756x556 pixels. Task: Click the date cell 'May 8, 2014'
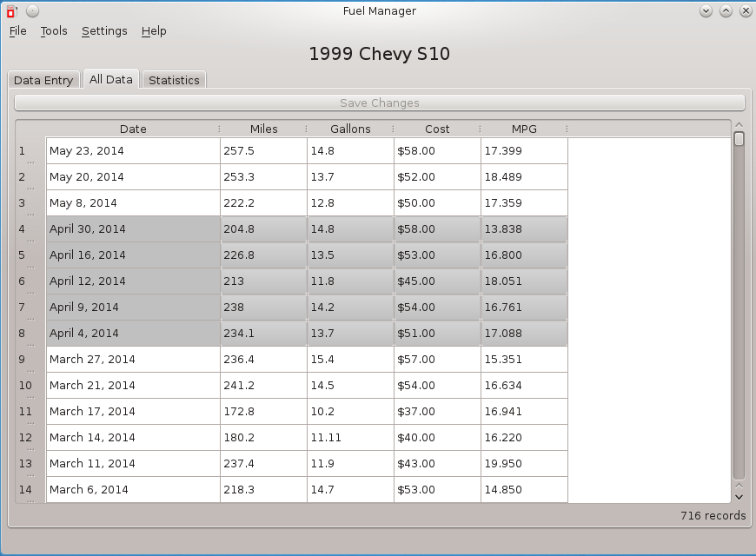133,203
